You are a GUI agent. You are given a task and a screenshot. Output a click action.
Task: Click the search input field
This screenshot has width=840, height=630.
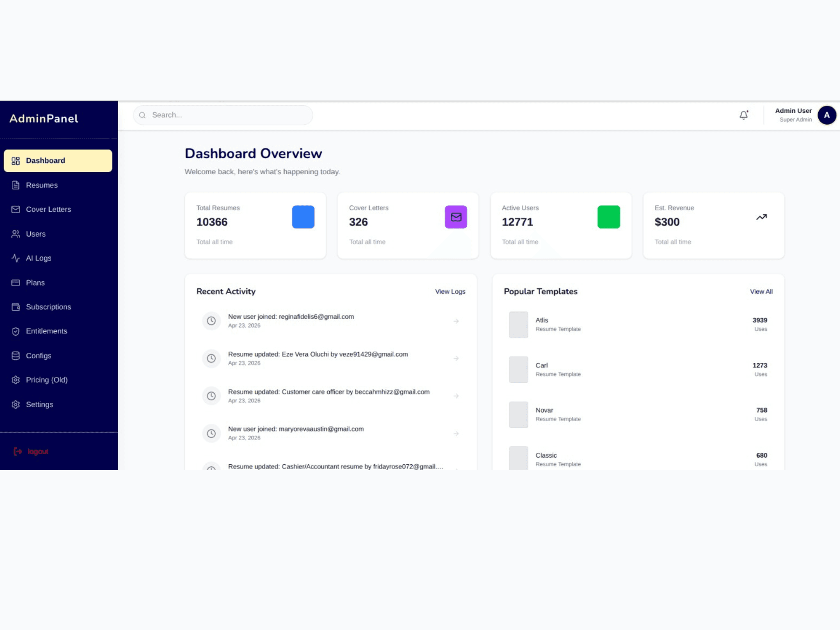(223, 115)
